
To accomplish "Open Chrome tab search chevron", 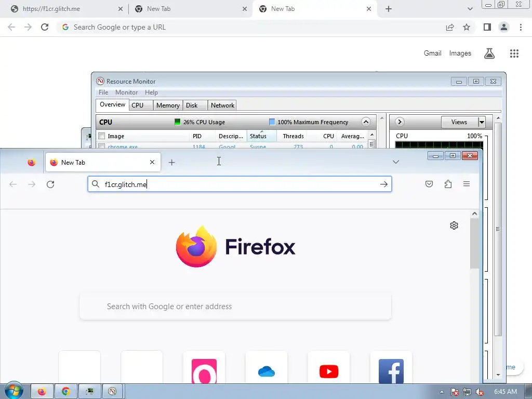I will 470,9.
